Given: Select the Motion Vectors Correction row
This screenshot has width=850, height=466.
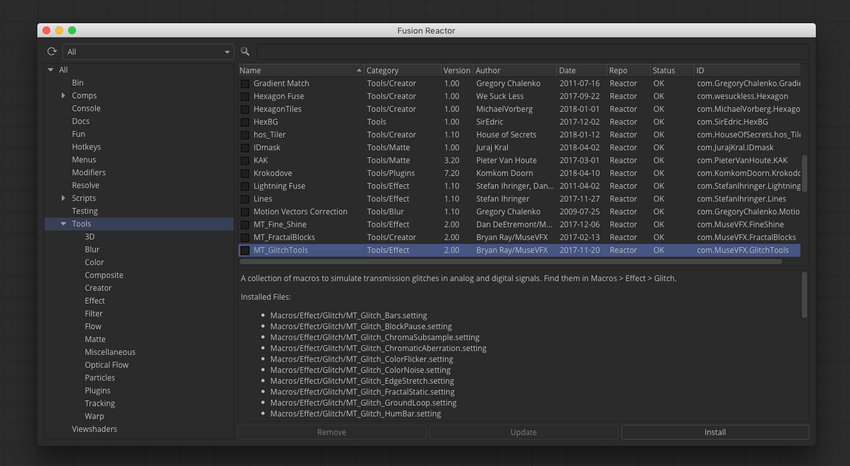Looking at the screenshot, I should point(519,212).
